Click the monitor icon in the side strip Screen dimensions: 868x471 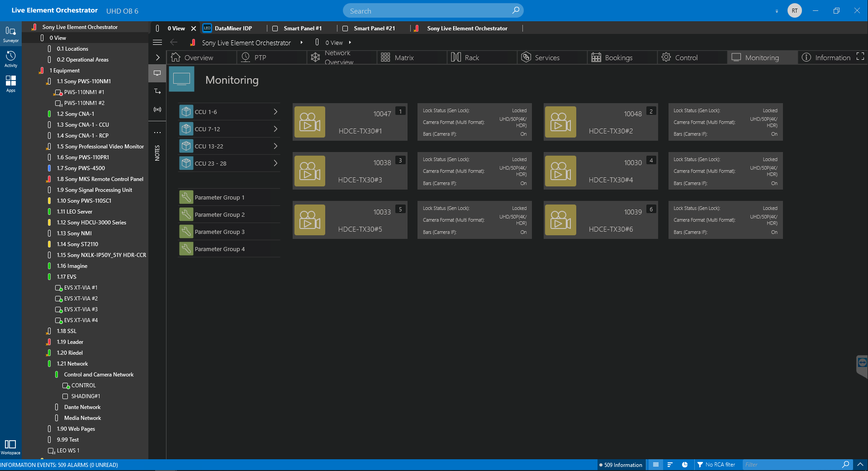157,73
